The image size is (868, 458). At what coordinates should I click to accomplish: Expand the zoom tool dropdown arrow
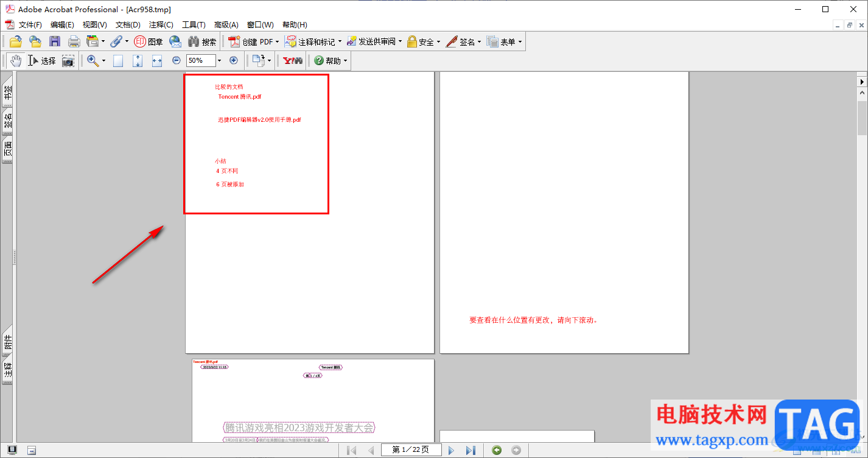coord(103,61)
